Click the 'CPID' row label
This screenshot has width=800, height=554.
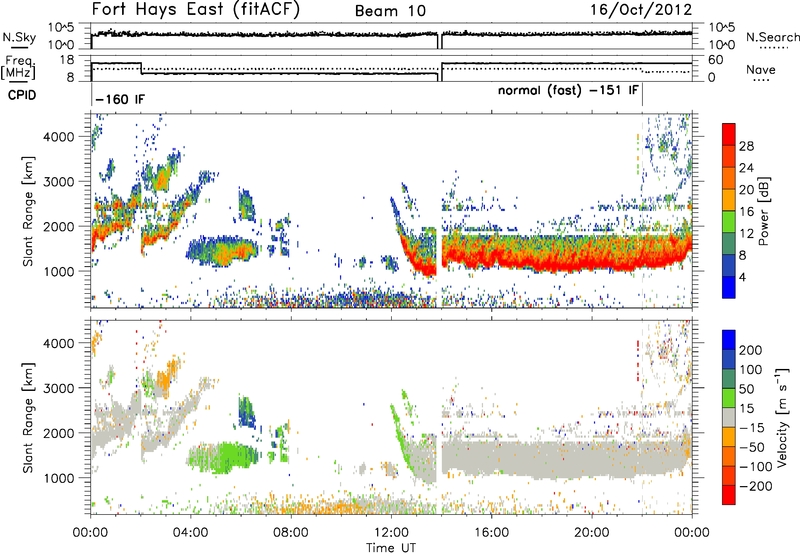22,95
